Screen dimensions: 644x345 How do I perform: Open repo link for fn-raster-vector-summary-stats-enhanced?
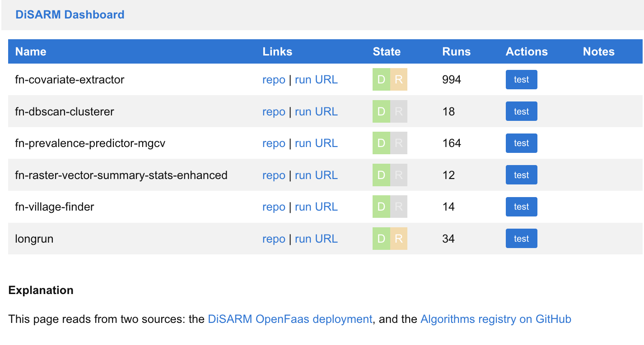coord(274,175)
